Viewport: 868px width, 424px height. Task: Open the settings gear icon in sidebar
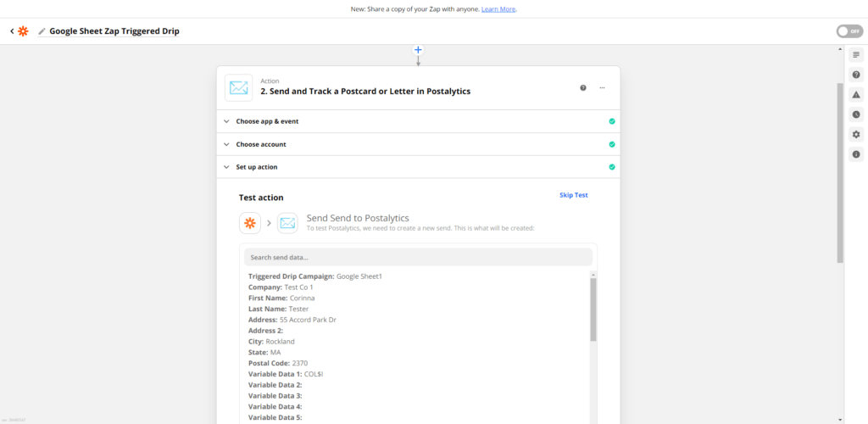click(x=856, y=135)
